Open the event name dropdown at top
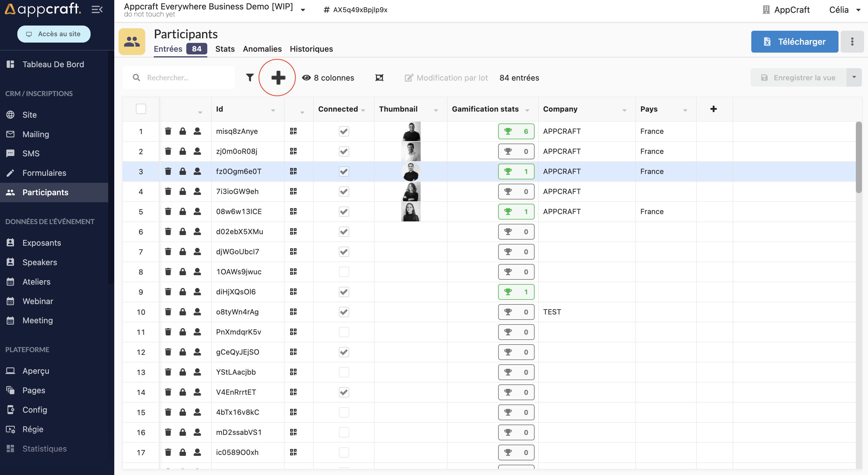 (x=303, y=10)
